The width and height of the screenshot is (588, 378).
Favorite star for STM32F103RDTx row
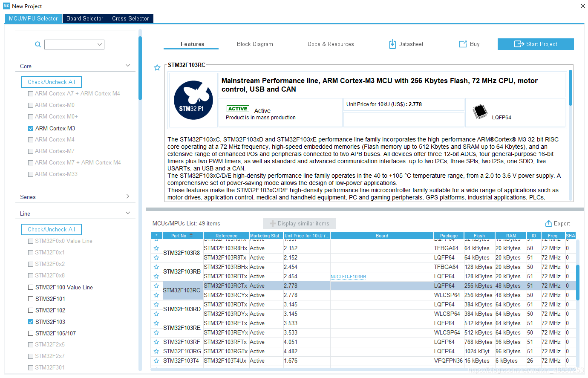[x=156, y=305]
